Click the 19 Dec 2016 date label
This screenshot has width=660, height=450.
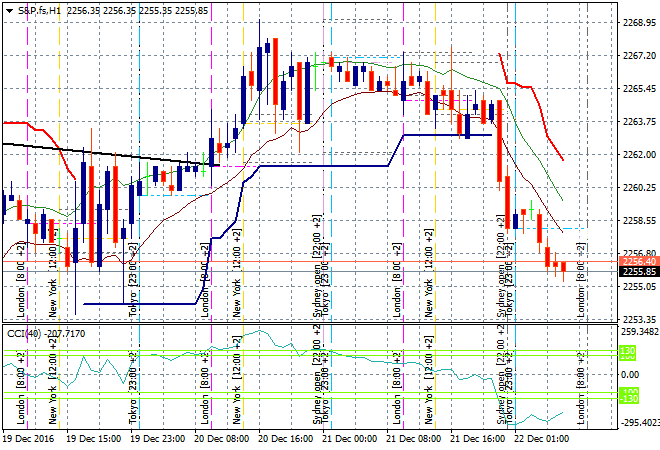point(28,438)
